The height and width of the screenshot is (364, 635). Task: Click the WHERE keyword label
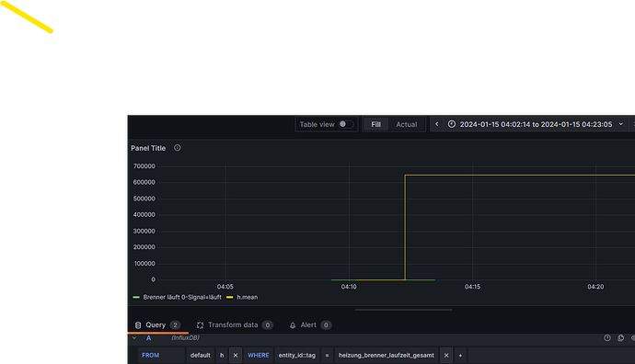[x=259, y=355]
